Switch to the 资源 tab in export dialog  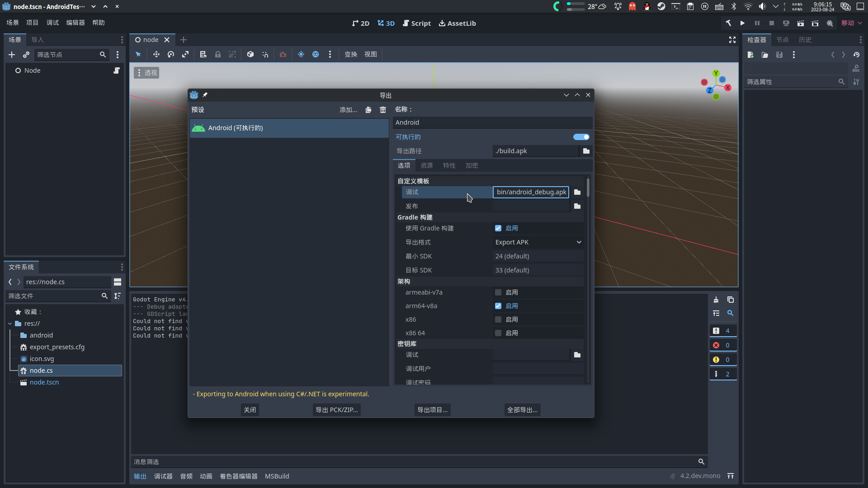(426, 165)
